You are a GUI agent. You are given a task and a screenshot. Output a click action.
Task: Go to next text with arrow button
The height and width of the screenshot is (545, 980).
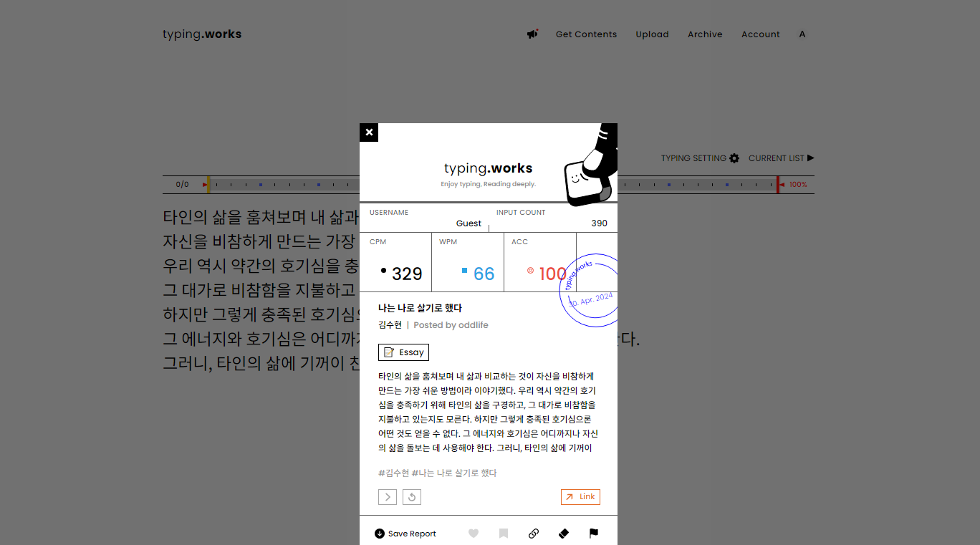[388, 497]
